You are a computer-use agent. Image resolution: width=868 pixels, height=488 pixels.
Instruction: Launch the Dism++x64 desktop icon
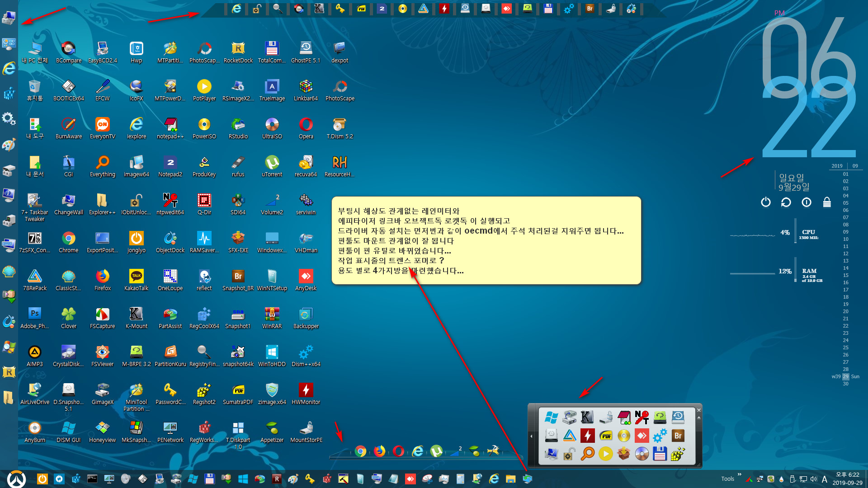(306, 356)
